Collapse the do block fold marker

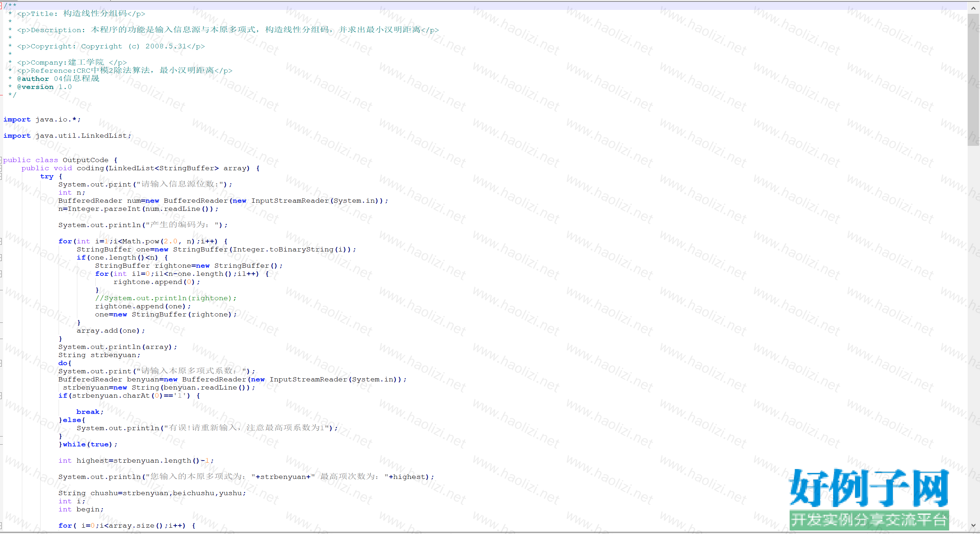(1, 363)
